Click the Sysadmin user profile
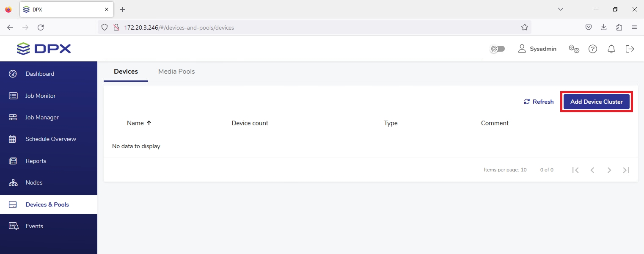The width and height of the screenshot is (644, 254). tap(537, 49)
